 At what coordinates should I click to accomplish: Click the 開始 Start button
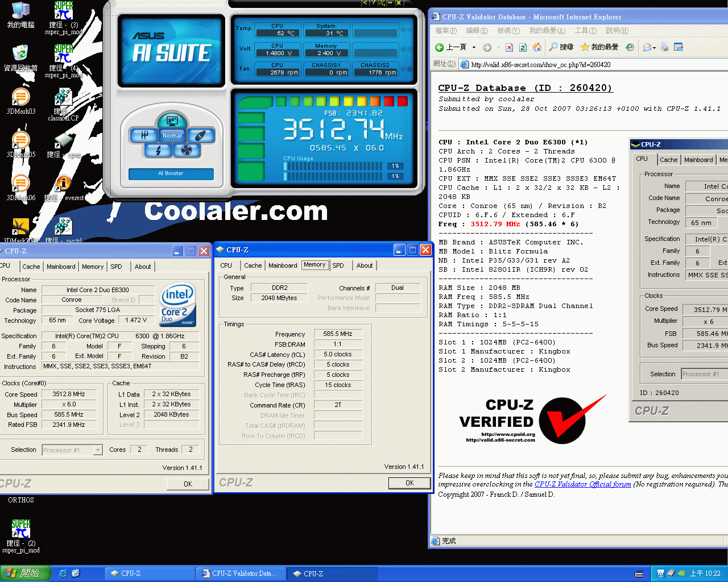(25, 573)
